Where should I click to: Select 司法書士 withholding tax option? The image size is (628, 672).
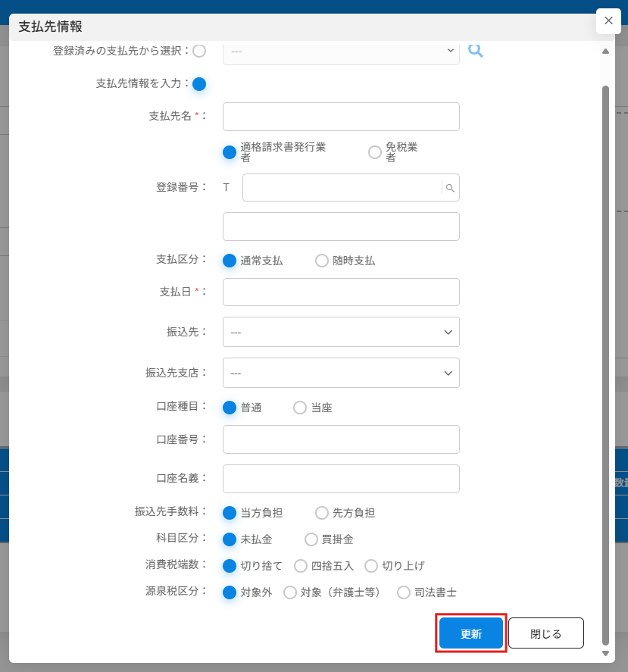[404, 592]
